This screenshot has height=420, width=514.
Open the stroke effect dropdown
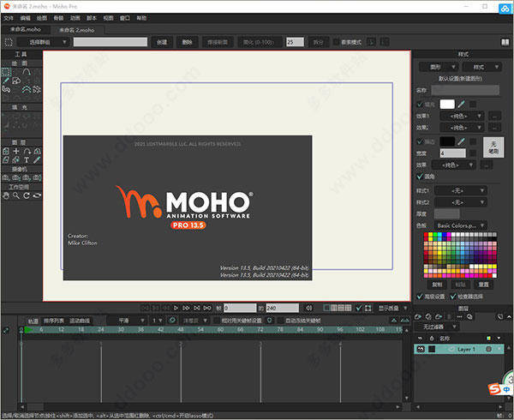point(454,165)
